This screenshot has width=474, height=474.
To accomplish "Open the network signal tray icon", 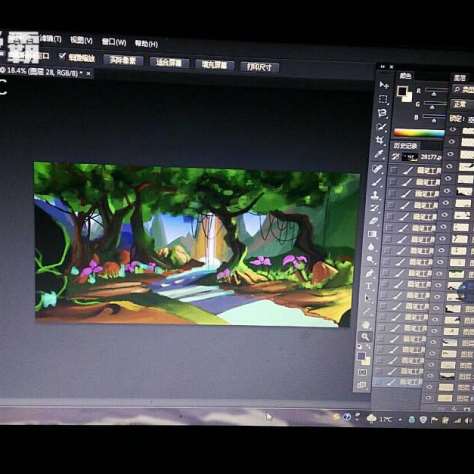I will [458, 421].
